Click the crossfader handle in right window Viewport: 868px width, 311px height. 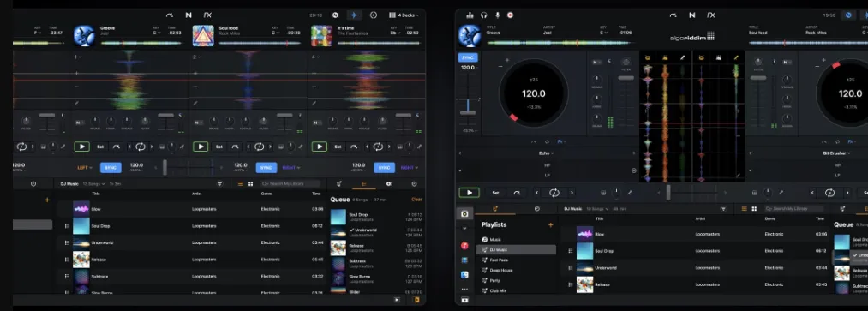(x=668, y=193)
